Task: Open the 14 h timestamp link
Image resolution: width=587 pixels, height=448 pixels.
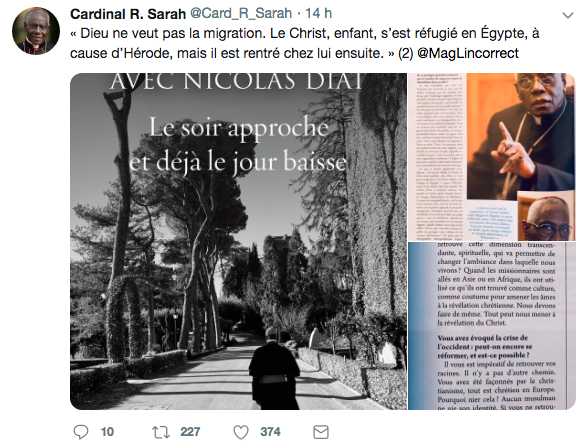Action: 318,13
